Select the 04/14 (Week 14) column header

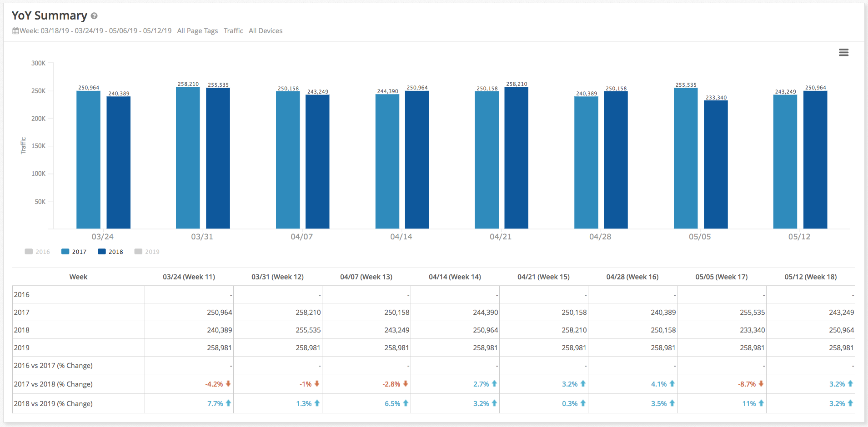[455, 277]
